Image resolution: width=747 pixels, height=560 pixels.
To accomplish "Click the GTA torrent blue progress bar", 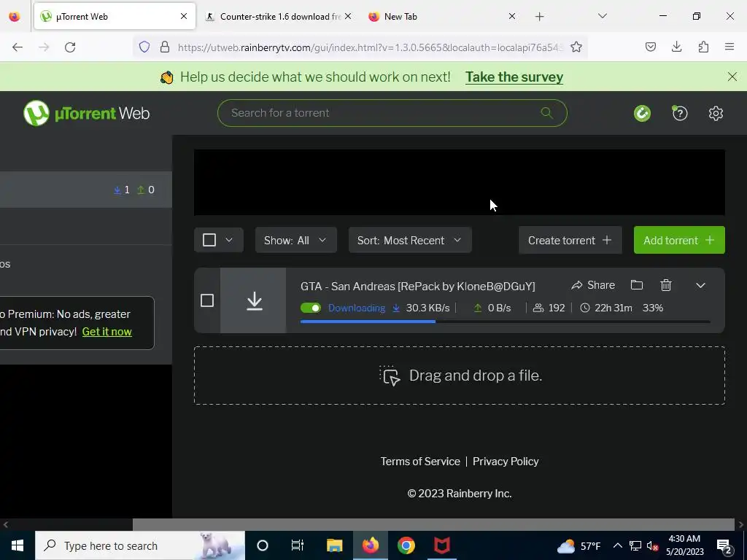I will [x=368, y=322].
